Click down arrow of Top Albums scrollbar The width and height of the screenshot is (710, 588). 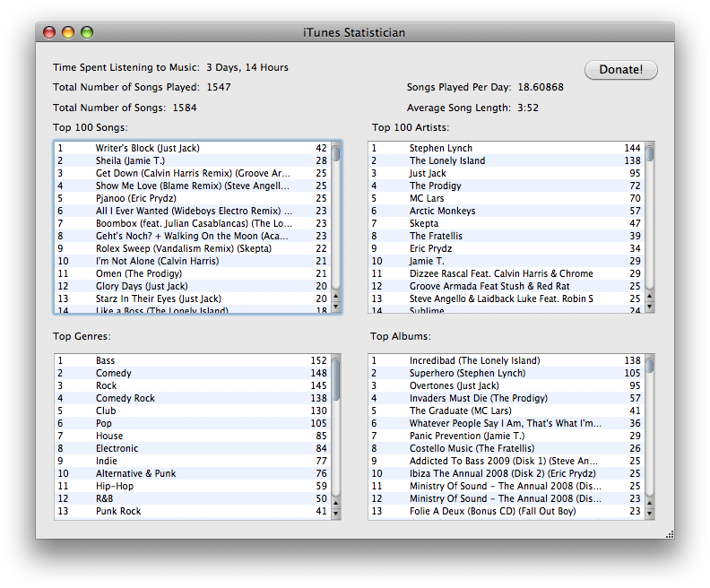[x=649, y=514]
